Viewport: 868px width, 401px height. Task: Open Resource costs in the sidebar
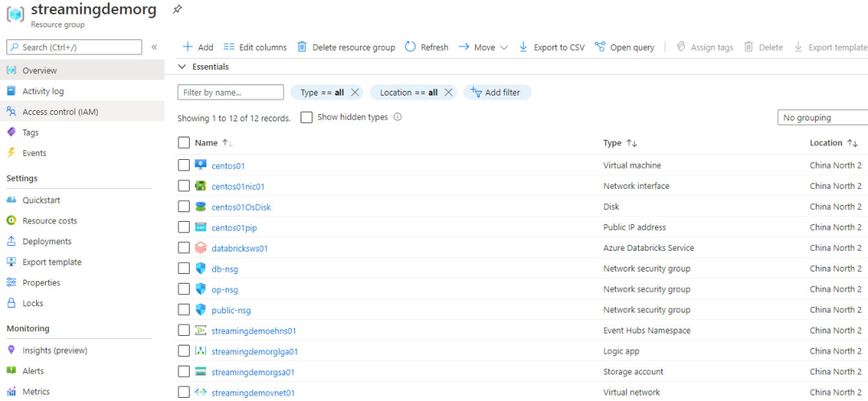[50, 220]
